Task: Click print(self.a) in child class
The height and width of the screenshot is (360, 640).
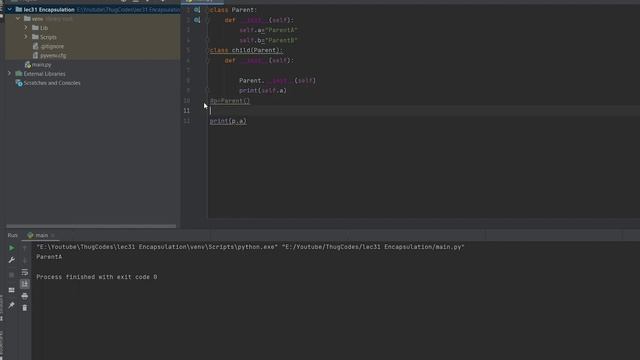Action: click(263, 90)
